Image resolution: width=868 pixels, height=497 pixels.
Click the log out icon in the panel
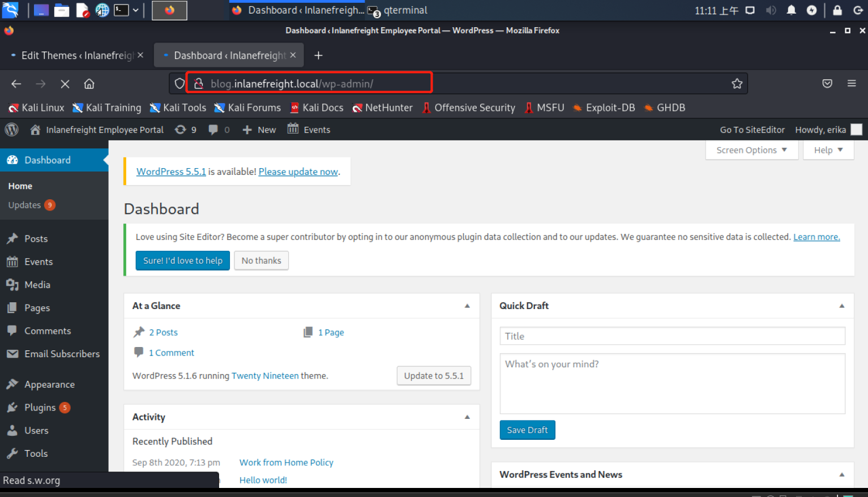click(x=857, y=10)
